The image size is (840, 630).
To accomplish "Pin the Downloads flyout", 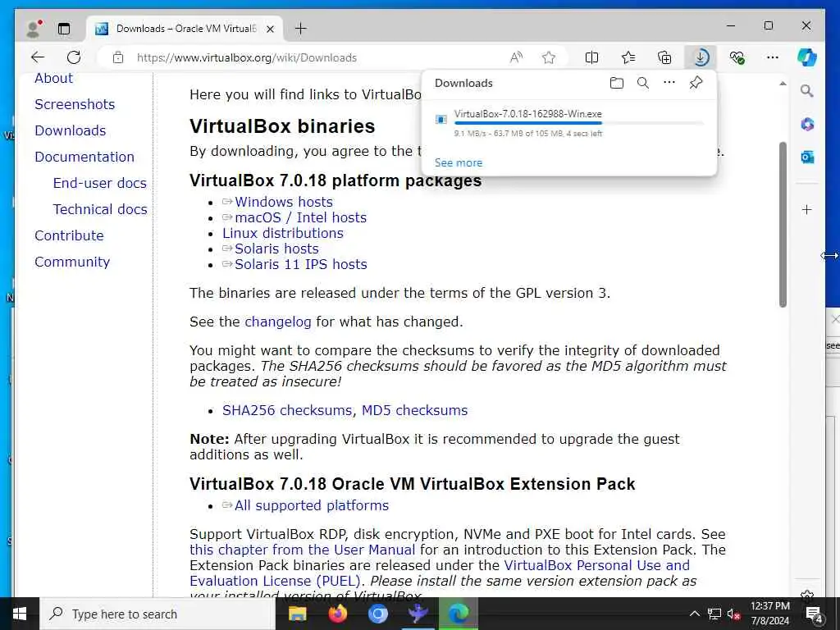I will point(696,83).
